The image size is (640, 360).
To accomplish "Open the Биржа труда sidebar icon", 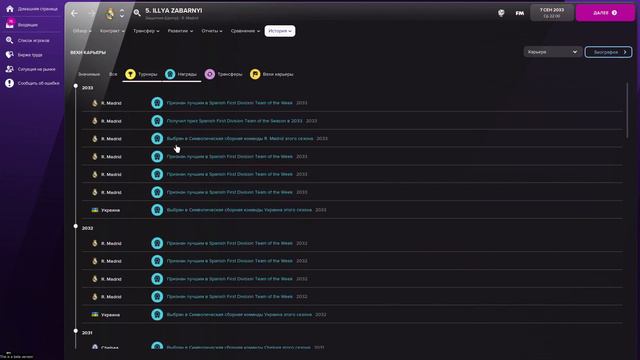I will (x=9, y=54).
